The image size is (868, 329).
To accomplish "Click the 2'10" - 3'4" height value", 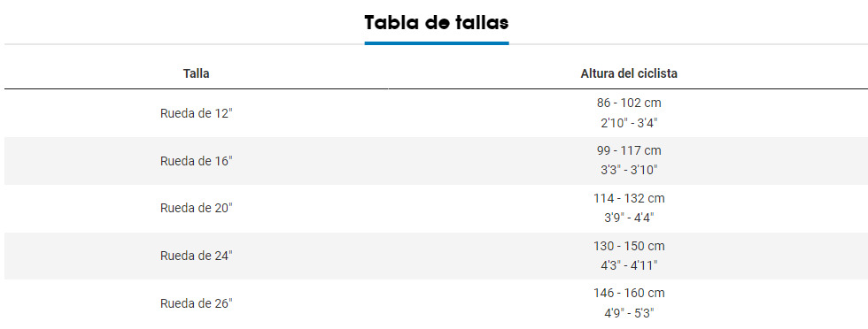I will [629, 123].
